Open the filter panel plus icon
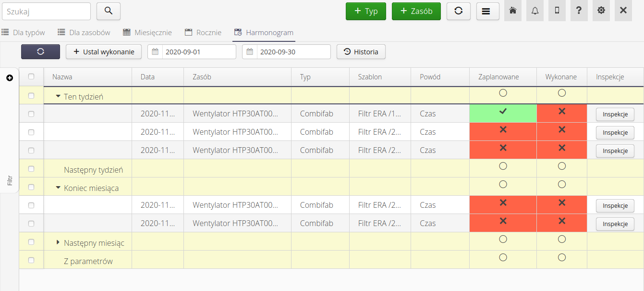 (10, 77)
